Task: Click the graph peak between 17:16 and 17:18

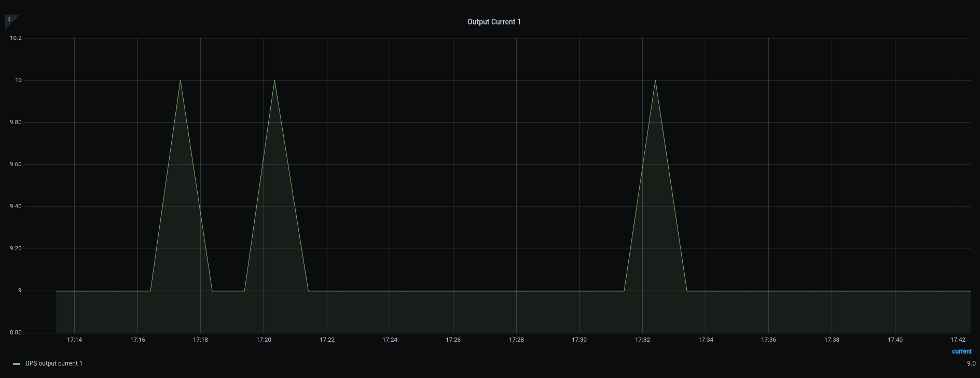Action: click(181, 80)
